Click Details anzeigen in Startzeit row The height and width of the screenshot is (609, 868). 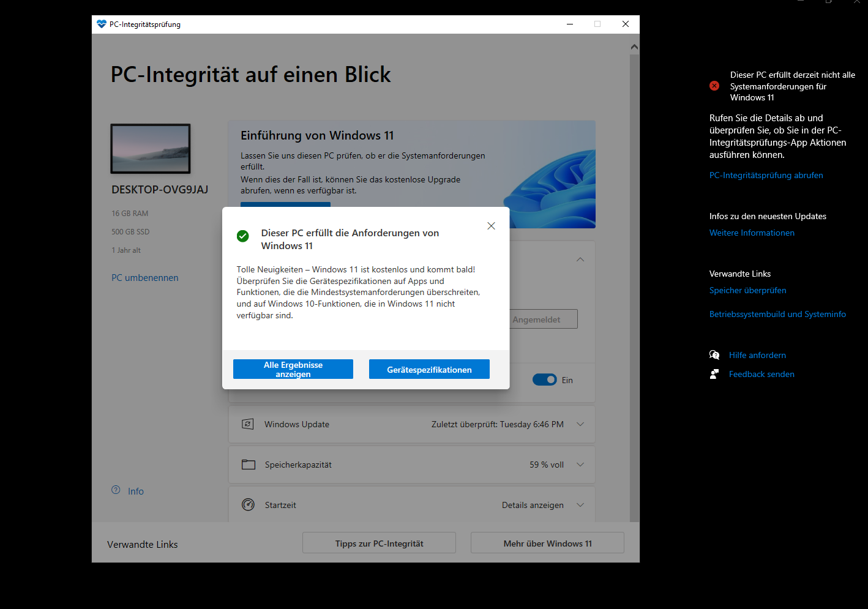pyautogui.click(x=533, y=505)
